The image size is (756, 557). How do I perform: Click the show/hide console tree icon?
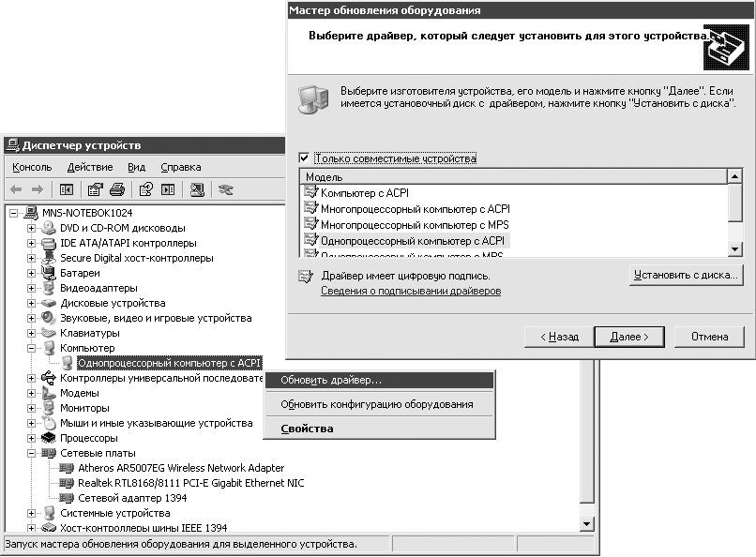(67, 189)
